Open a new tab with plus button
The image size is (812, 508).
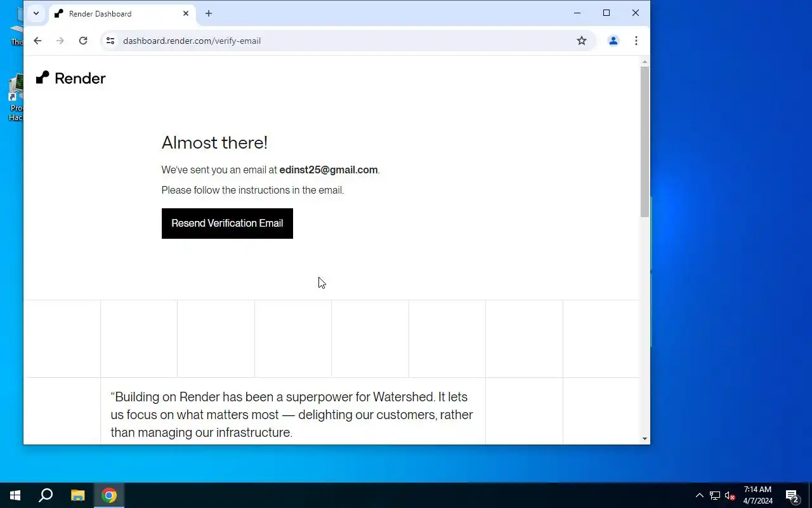click(209, 13)
